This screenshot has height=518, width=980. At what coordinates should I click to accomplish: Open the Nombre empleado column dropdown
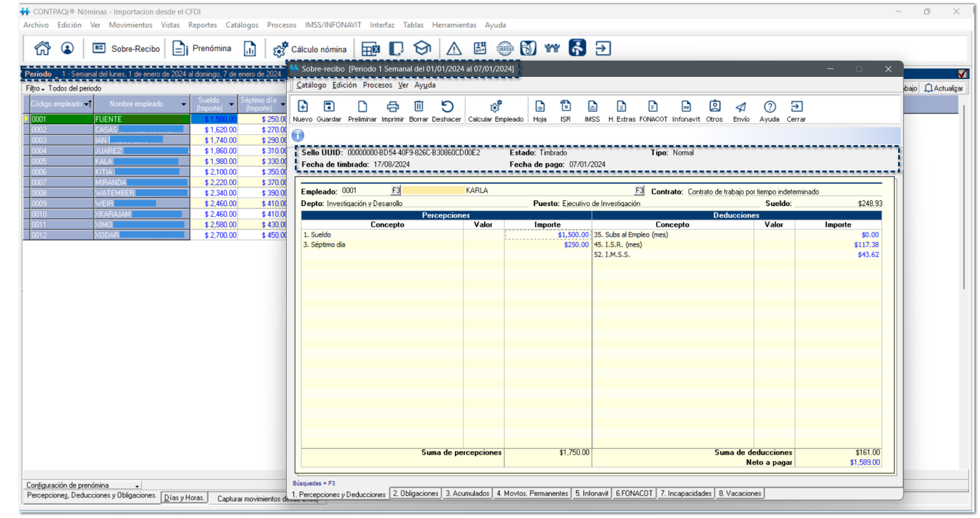(x=184, y=104)
